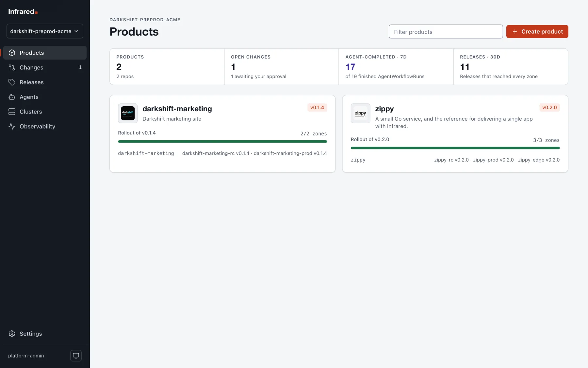
Task: Click the Products stat card showing 2
Action: click(x=167, y=67)
